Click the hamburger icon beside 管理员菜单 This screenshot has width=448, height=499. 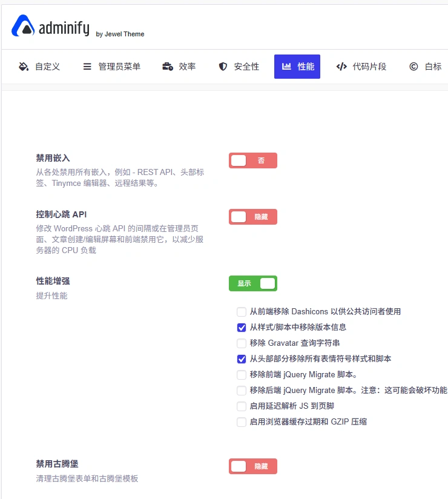87,67
